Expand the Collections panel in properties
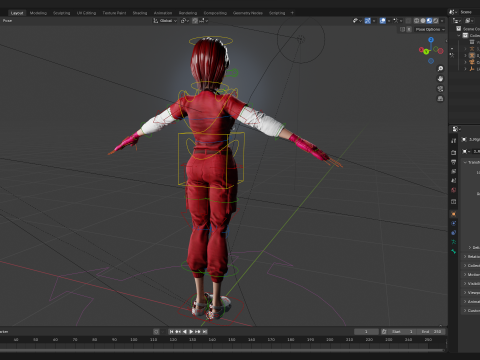Image resolution: width=480 pixels, height=360 pixels. pos(471,266)
